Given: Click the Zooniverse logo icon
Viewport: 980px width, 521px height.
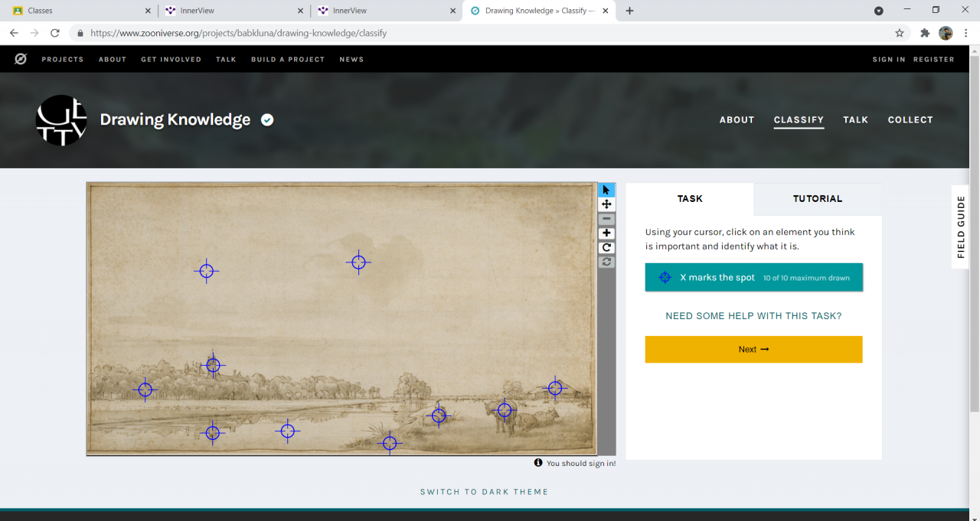Looking at the screenshot, I should point(21,59).
